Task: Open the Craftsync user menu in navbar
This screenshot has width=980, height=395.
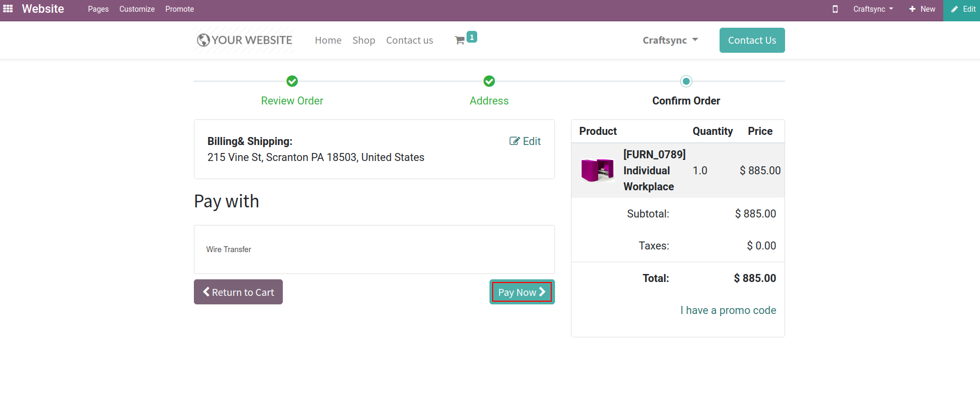Action: 670,41
